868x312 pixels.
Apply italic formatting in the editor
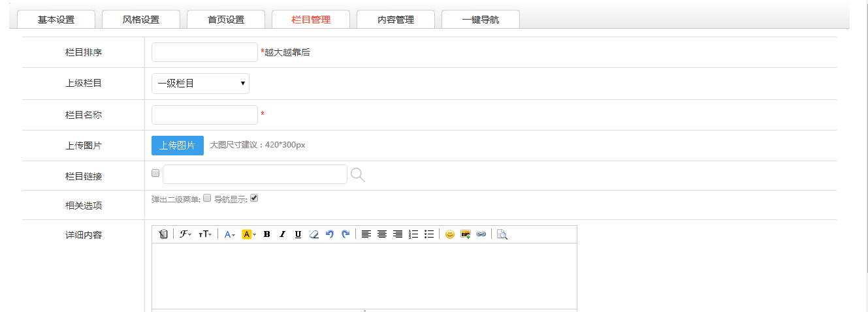[x=283, y=234]
